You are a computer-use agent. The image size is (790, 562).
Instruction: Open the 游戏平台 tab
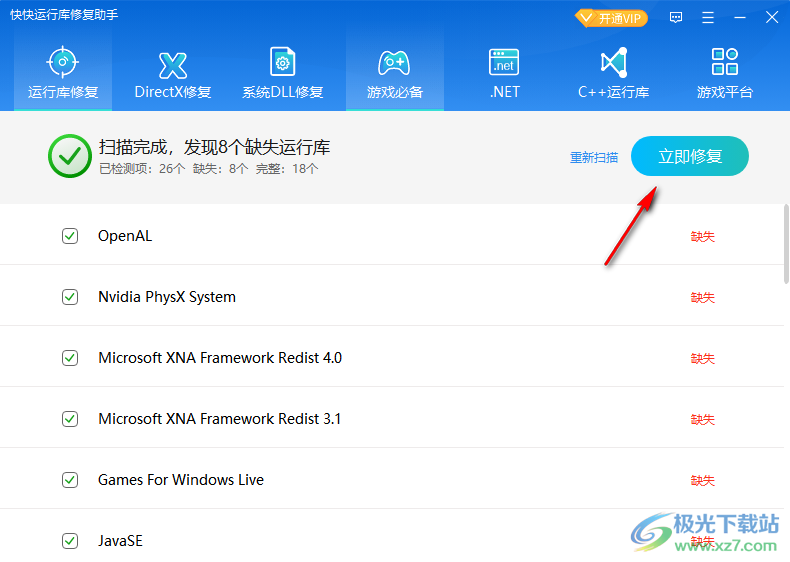coord(725,72)
